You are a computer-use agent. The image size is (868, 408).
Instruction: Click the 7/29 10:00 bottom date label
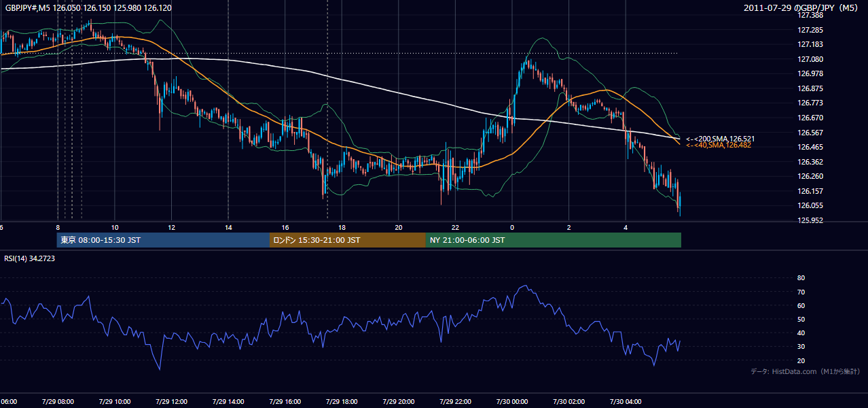pyautogui.click(x=115, y=401)
